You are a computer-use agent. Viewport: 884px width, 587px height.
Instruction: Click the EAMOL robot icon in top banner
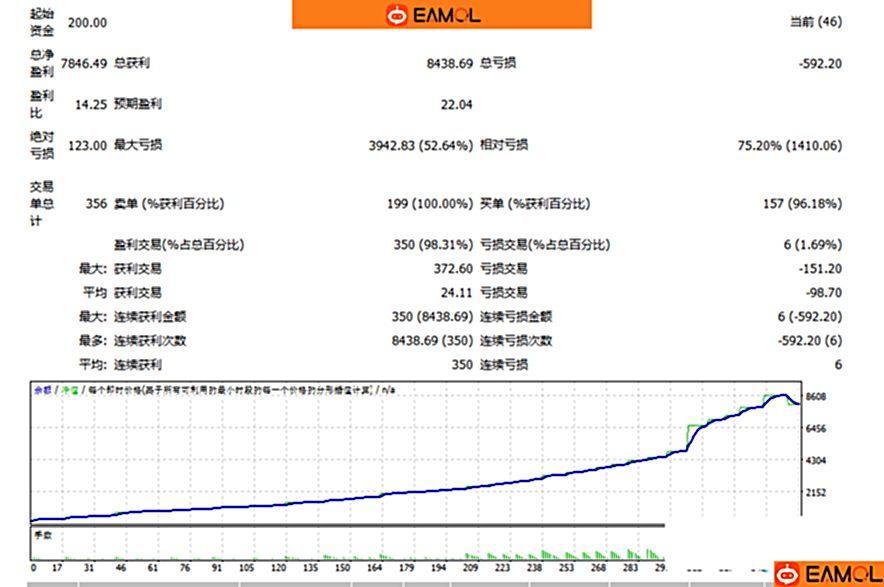397,15
